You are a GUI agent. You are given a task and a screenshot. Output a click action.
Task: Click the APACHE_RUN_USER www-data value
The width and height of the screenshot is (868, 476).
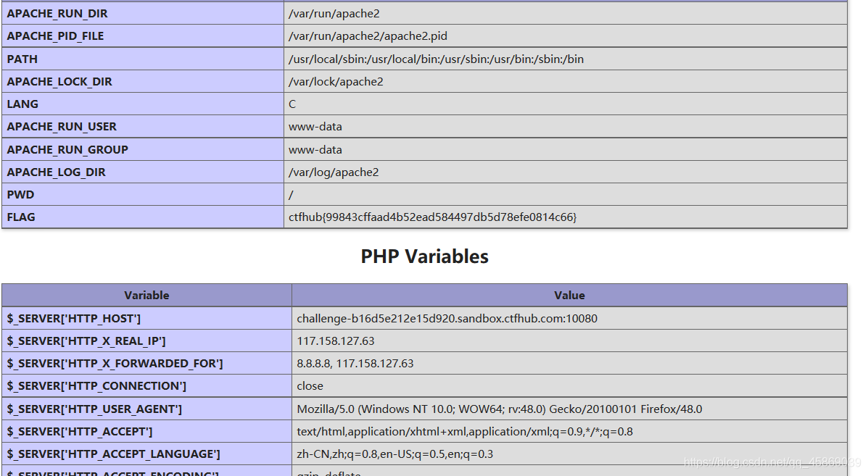(315, 127)
